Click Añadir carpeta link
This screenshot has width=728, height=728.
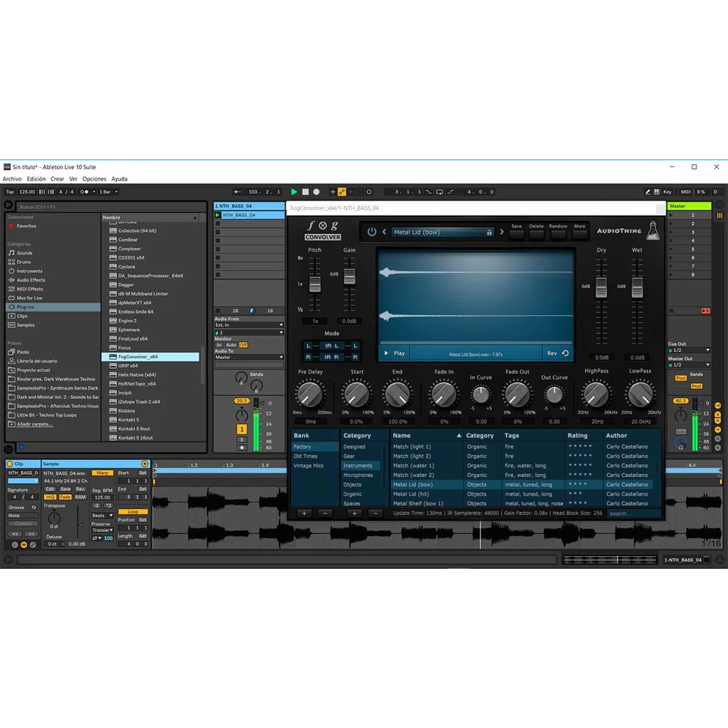point(35,424)
